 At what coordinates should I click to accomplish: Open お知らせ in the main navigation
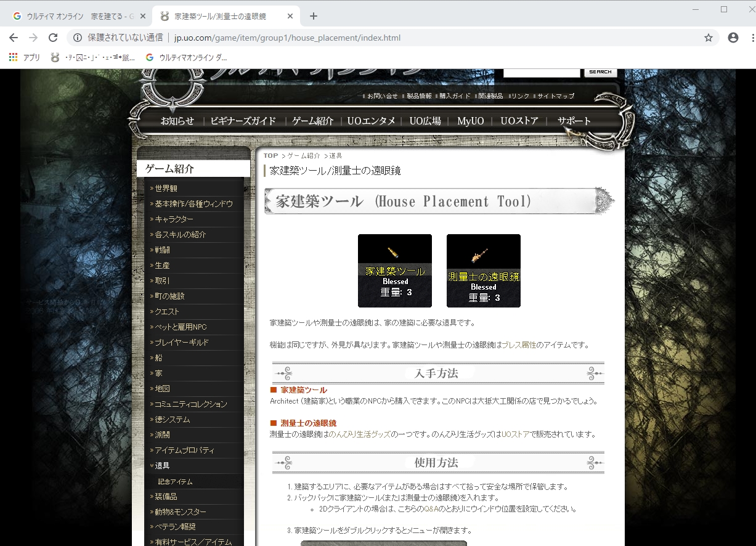(177, 121)
